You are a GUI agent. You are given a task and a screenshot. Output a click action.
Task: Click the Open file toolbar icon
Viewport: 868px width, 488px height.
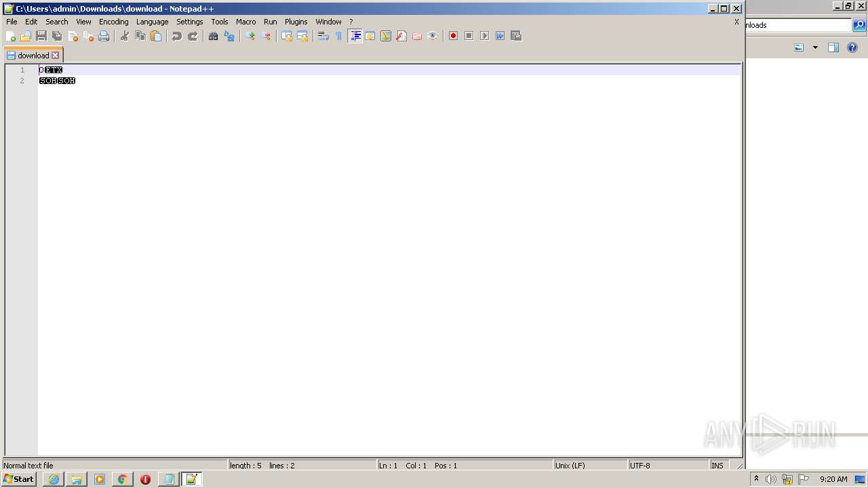click(26, 36)
